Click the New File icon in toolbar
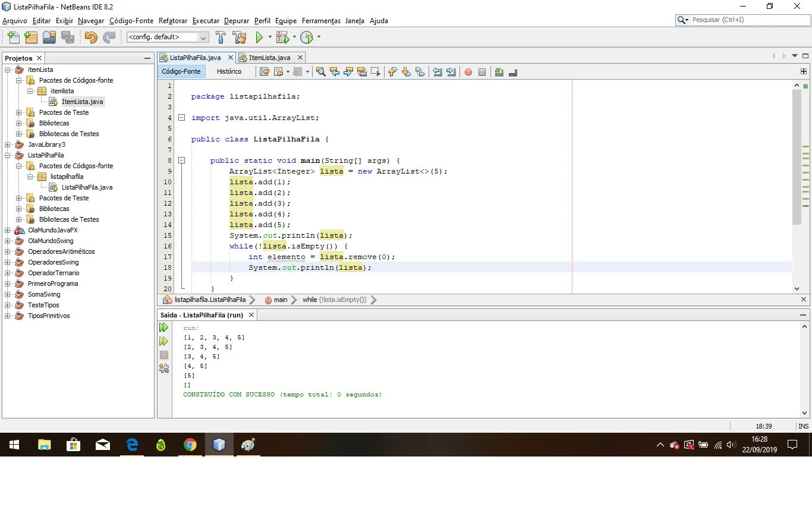Screen dimensions: 812x510 tap(12, 37)
